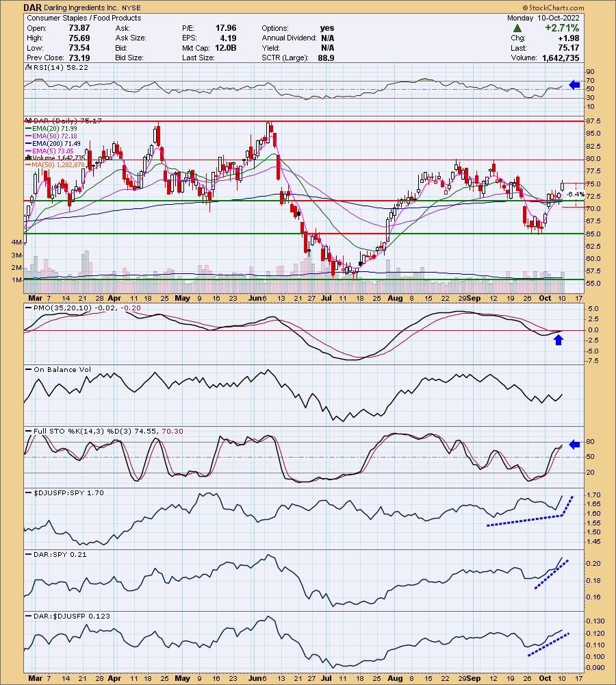616x685 pixels.
Task: Click the EMA(20) 71.99 legend entry
Action: [x=54, y=129]
